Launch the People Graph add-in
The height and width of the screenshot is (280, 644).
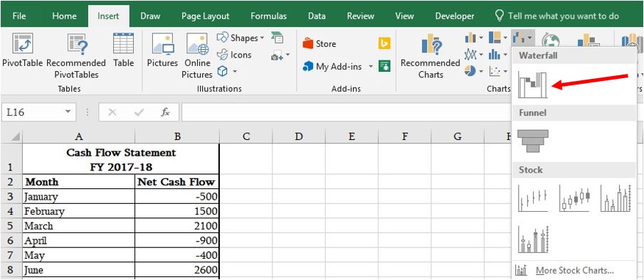[384, 66]
